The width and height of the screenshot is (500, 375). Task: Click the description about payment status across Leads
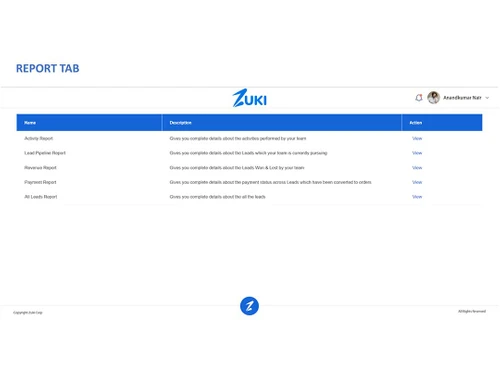pos(270,182)
